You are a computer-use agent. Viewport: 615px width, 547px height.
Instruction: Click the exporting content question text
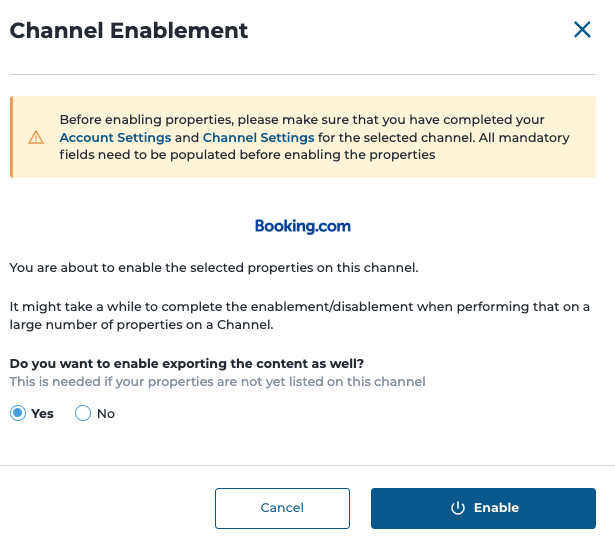(187, 363)
